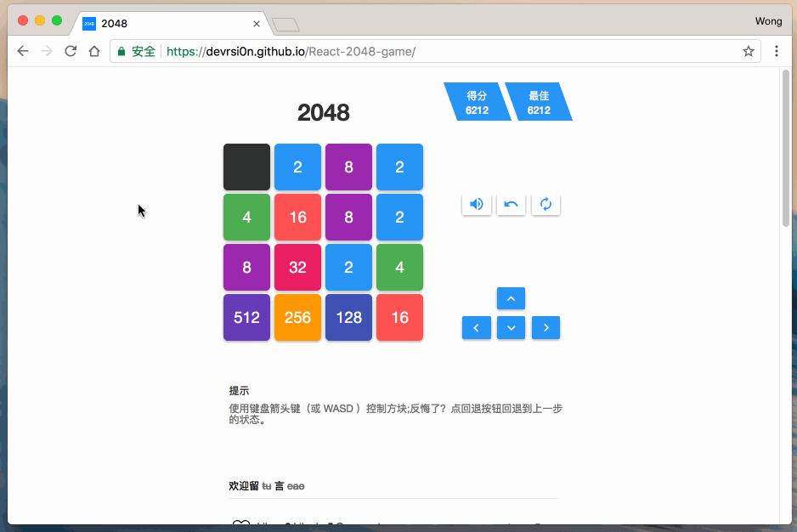The image size is (797, 532).
Task: Click the browser forward arrow
Action: coord(47,51)
